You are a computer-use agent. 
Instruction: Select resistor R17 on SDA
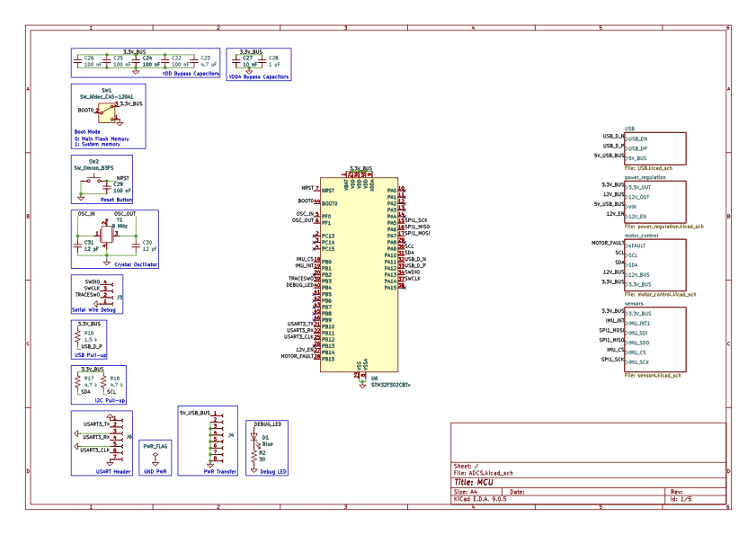77,381
